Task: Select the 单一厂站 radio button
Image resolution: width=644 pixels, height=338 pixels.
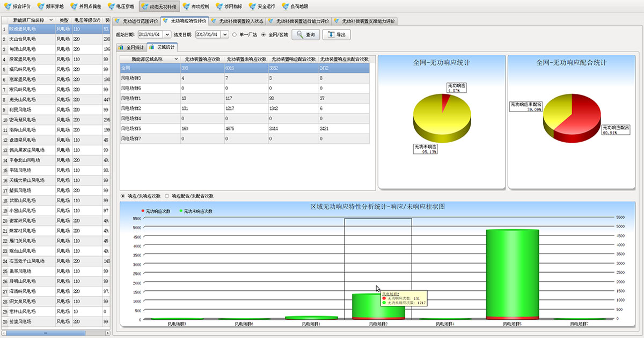Action: [235, 35]
